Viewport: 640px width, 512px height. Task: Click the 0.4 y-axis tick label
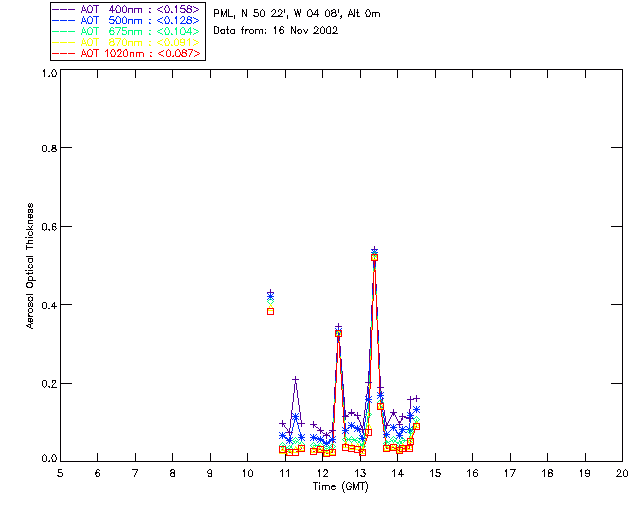(49, 305)
